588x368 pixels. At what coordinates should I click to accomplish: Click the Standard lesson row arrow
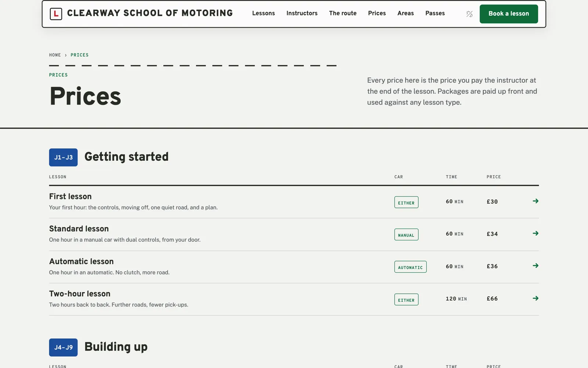[535, 233]
